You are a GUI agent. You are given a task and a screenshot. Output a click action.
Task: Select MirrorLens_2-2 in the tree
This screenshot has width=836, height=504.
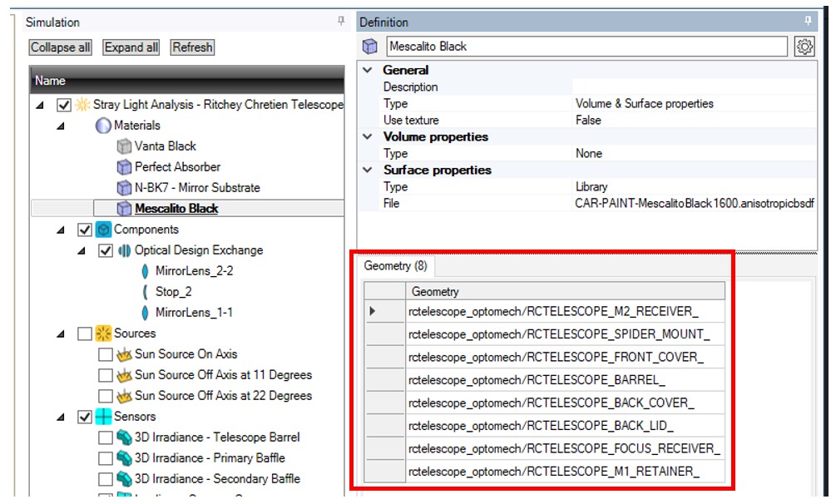[x=194, y=271]
